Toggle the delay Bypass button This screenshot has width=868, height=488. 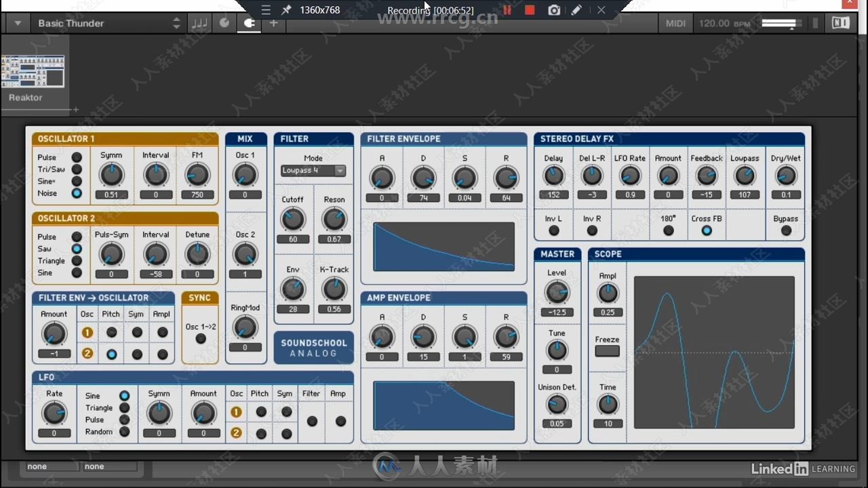coord(786,230)
